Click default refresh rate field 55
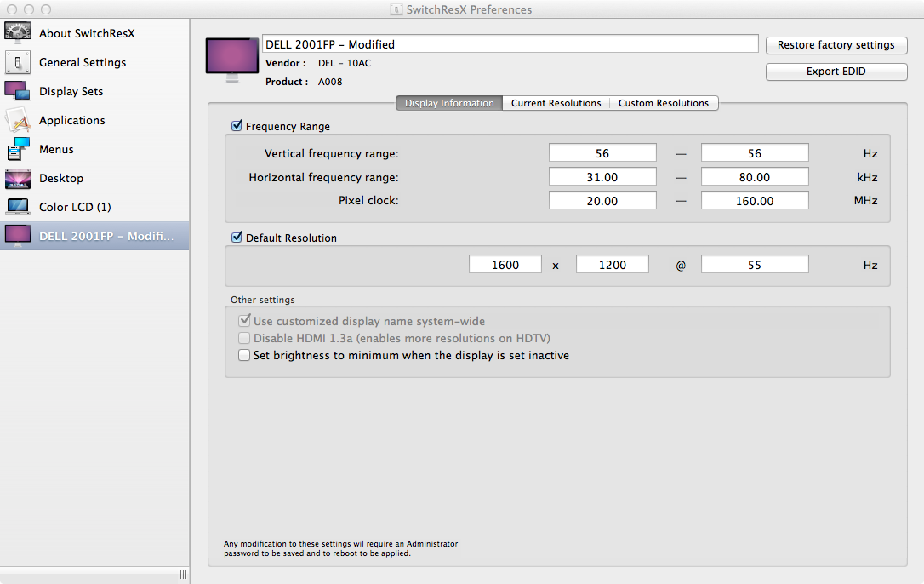Viewport: 924px width, 584px height. (755, 264)
